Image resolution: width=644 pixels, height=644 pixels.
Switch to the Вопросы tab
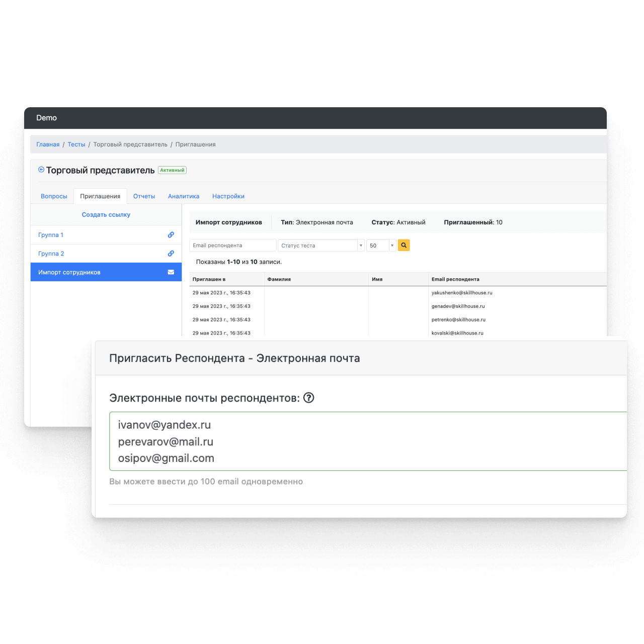point(54,196)
